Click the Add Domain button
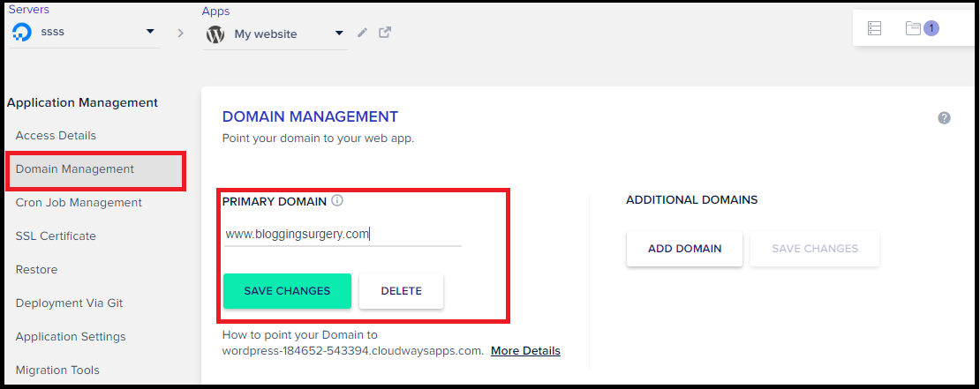980x389 pixels. 684,249
